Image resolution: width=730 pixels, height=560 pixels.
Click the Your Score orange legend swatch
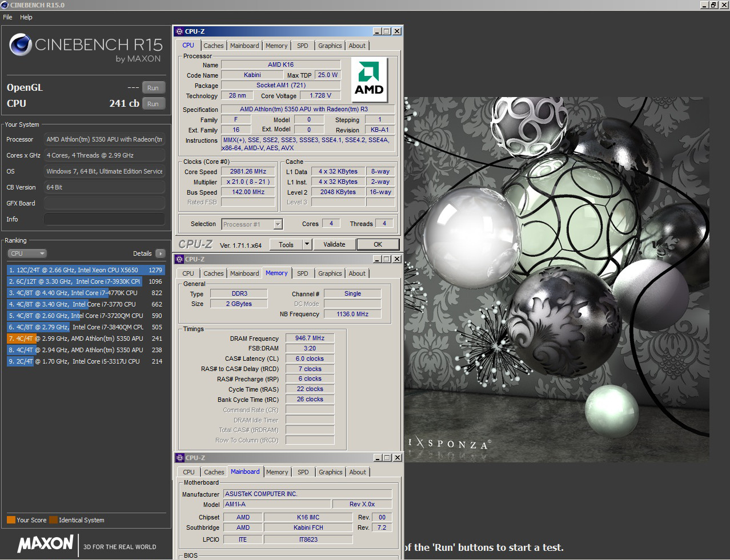coord(11,520)
